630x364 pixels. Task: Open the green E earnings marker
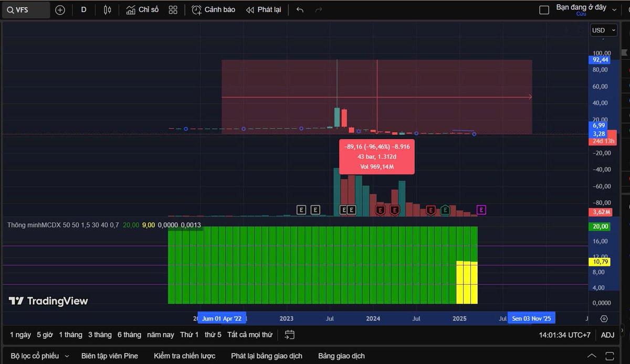click(x=445, y=210)
